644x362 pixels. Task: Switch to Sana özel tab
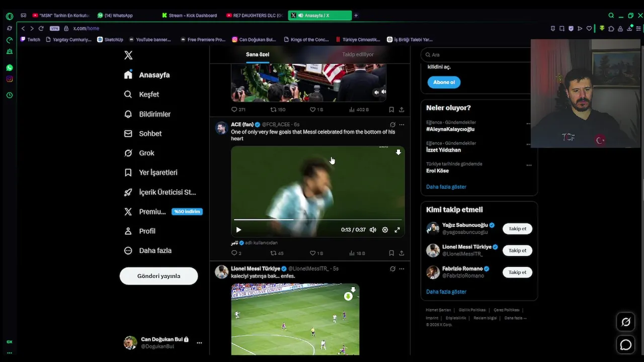258,54
